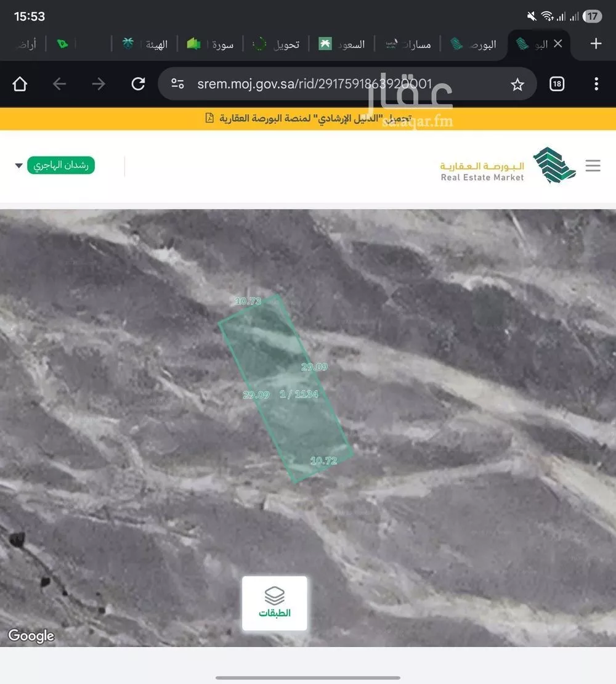
Task: Open tab switcher showing 18 tabs
Action: pyautogui.click(x=556, y=84)
